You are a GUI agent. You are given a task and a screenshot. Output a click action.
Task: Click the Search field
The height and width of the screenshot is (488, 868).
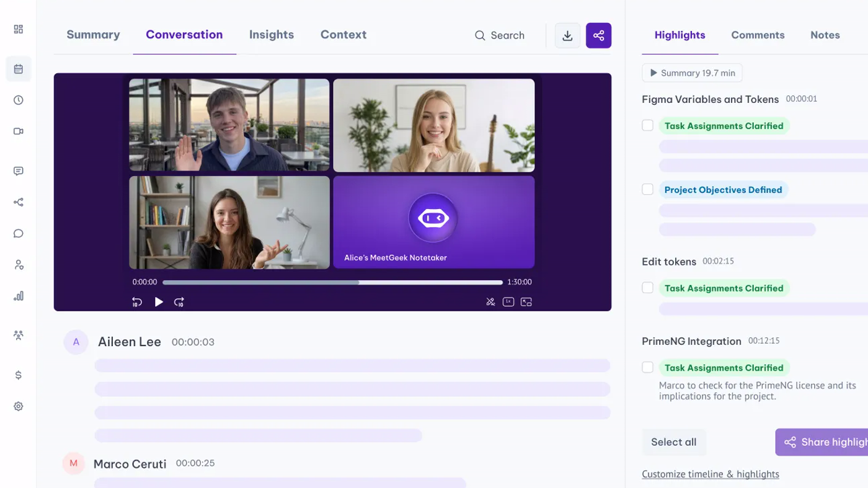point(500,35)
